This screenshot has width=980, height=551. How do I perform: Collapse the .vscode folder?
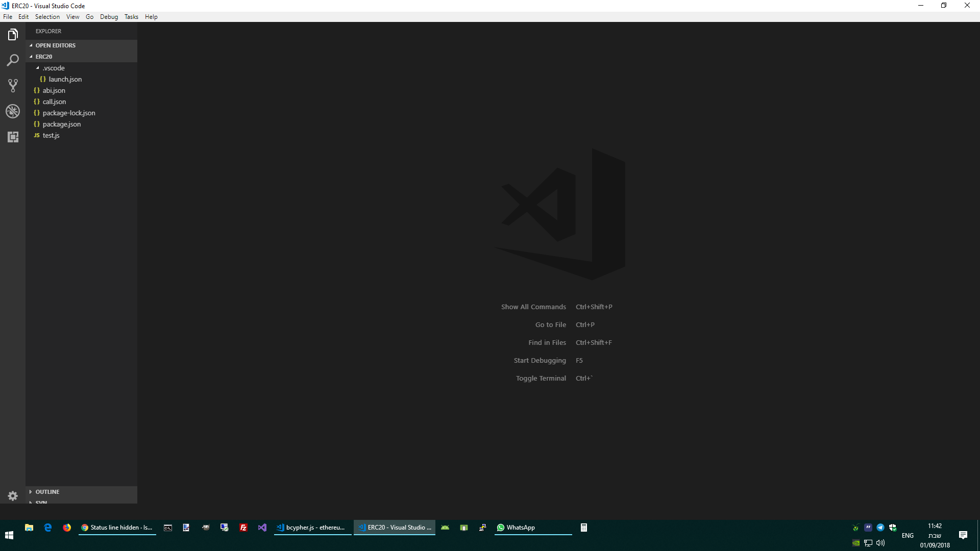pos(82,68)
